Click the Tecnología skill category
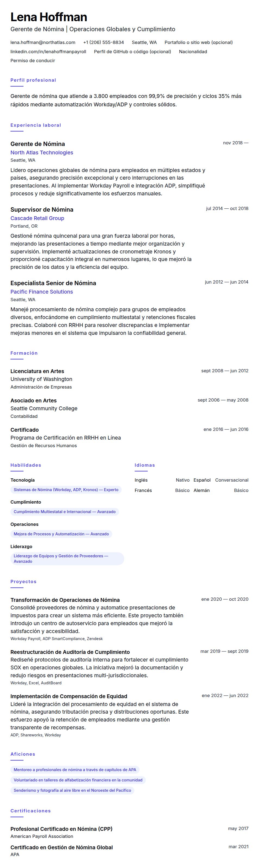The height and width of the screenshot is (868, 259). (22, 480)
